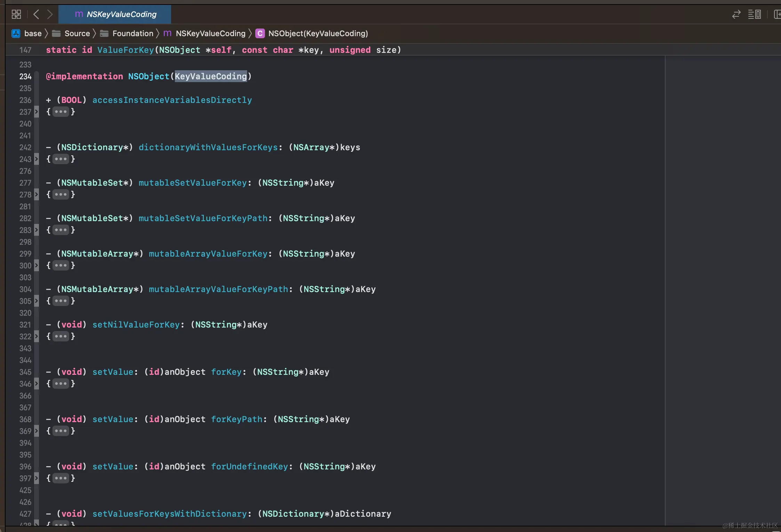
Task: Click accessInstanceVariablesDirectly method name
Action: pos(172,100)
